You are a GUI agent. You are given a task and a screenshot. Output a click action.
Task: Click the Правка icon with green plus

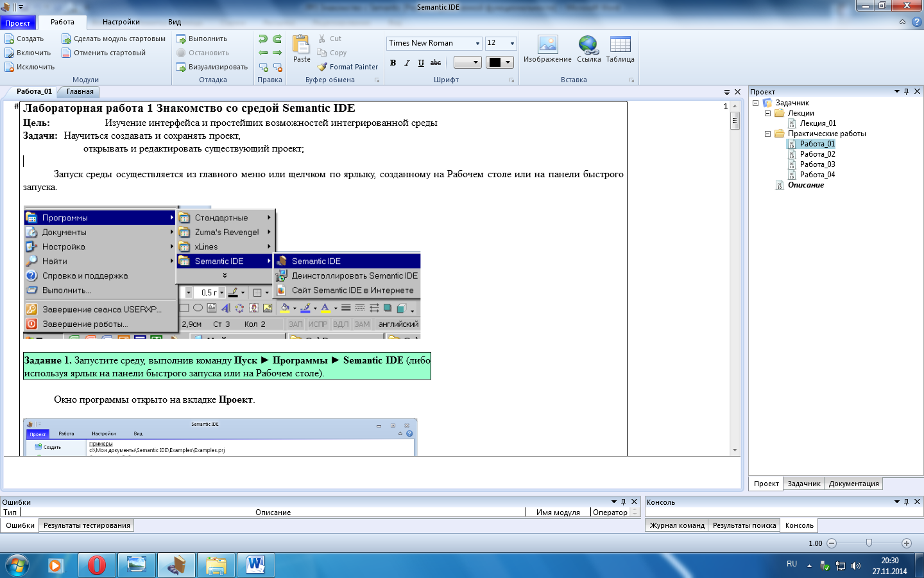tap(263, 67)
